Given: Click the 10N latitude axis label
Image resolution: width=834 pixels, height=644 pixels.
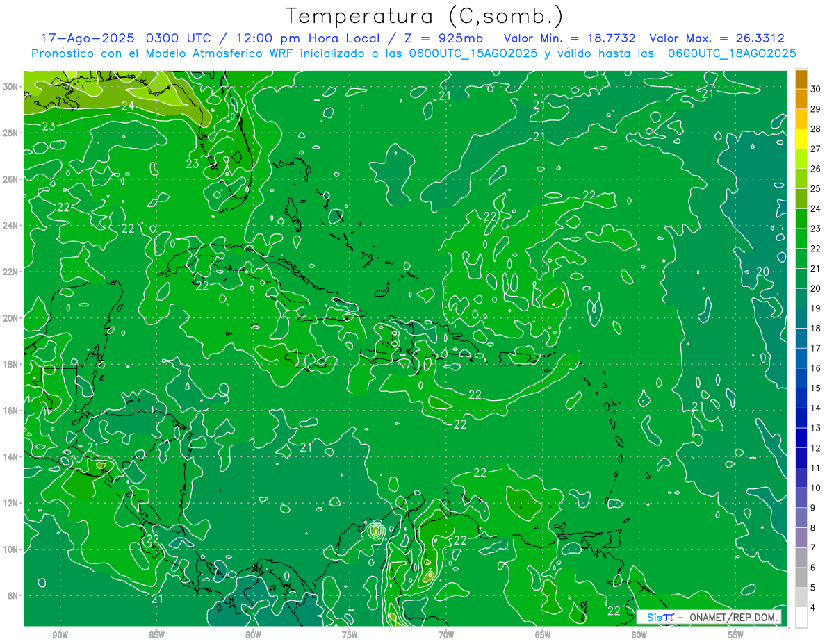Looking at the screenshot, I should pos(11,550).
